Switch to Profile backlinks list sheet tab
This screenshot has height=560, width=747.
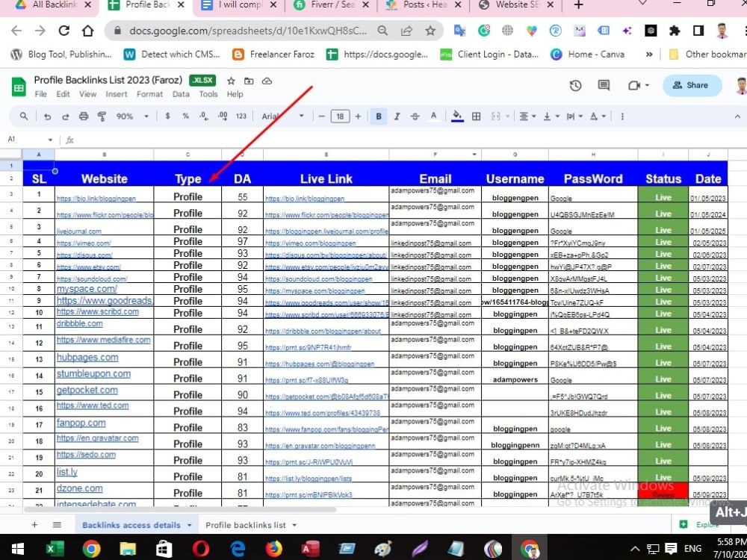(x=245, y=525)
